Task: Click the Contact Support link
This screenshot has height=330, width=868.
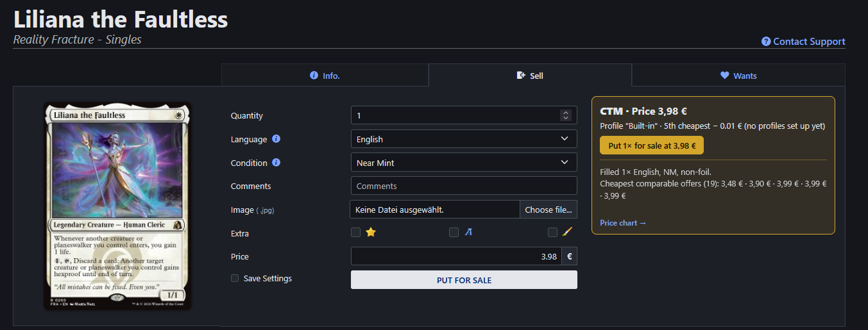Action: coord(803,42)
